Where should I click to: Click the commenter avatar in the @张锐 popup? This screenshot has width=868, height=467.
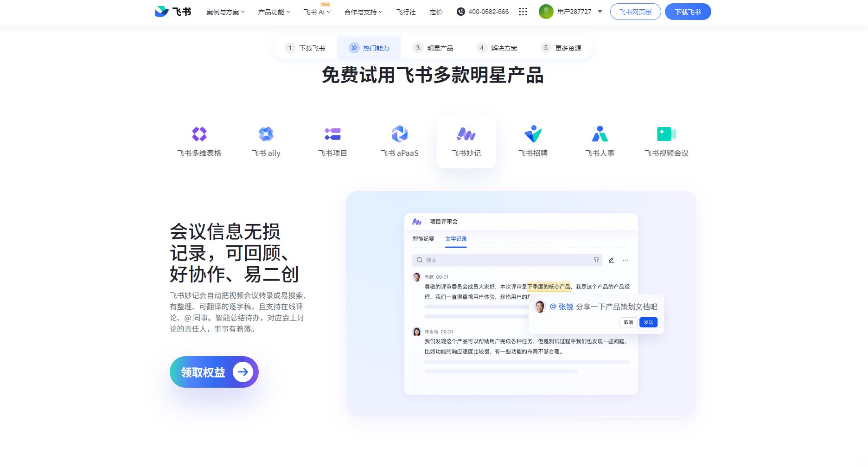[540, 307]
